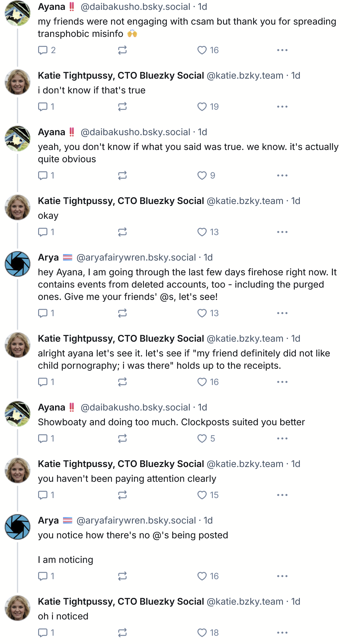Open the @aryafairywren.bsky.social handle on the firehose post
This screenshot has height=644, width=358.
click(x=136, y=257)
